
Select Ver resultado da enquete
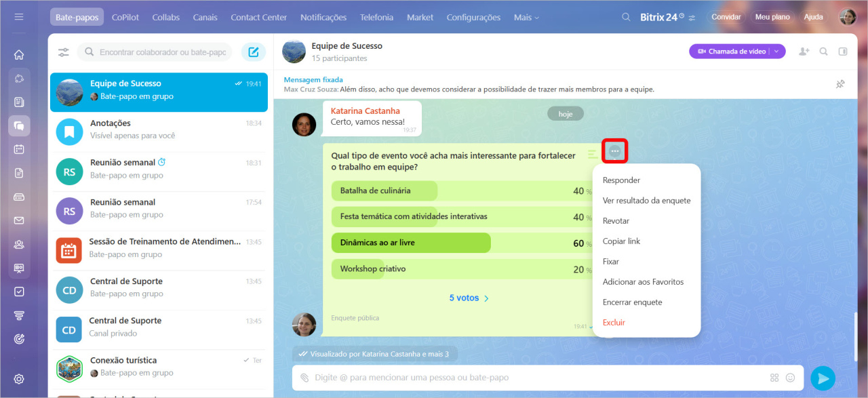(646, 201)
